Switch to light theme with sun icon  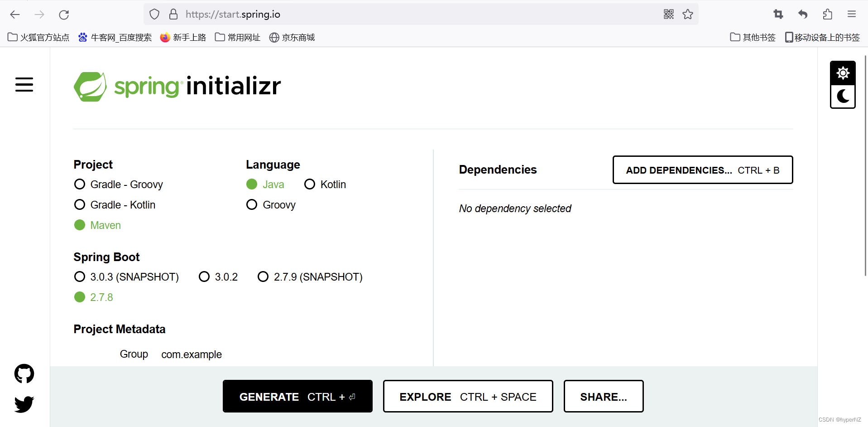coord(843,73)
